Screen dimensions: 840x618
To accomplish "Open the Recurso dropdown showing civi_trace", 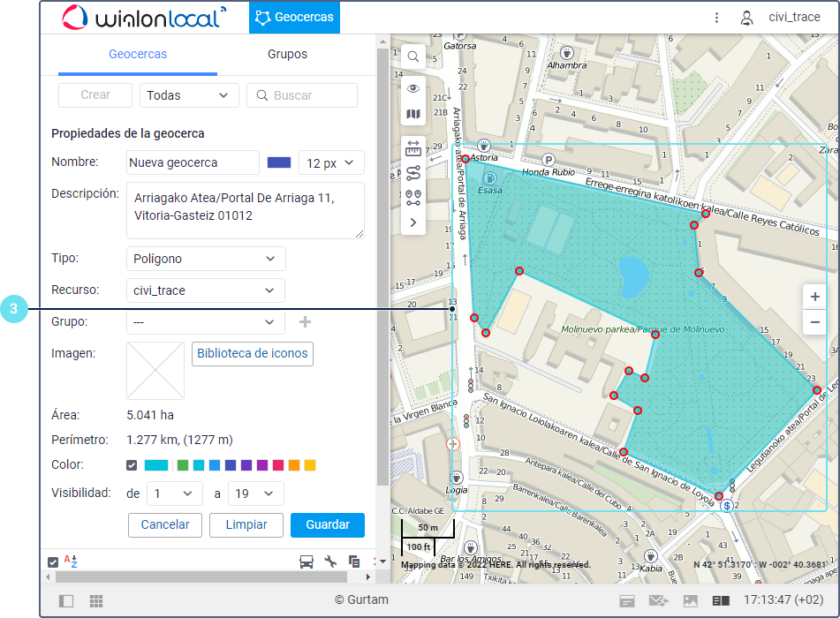I will (206, 290).
